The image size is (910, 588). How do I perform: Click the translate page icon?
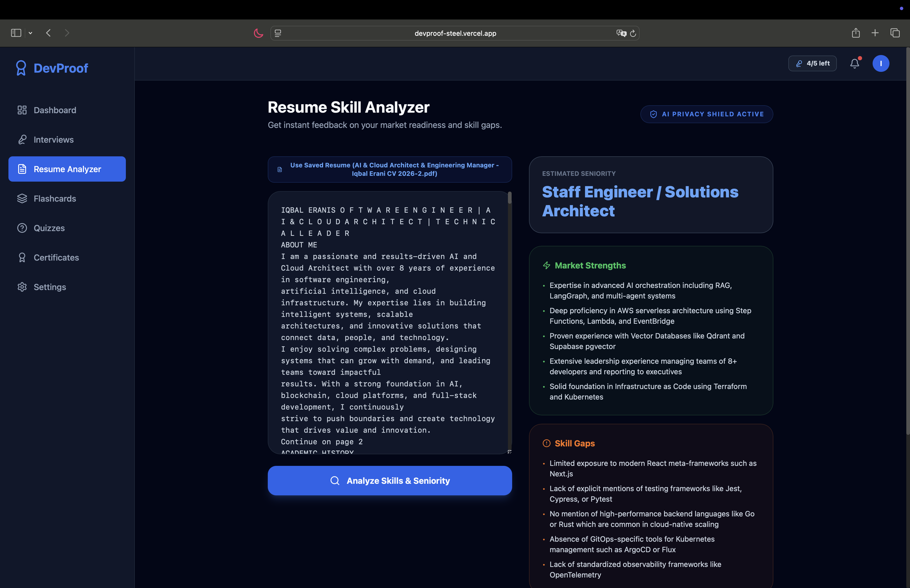tap(621, 33)
